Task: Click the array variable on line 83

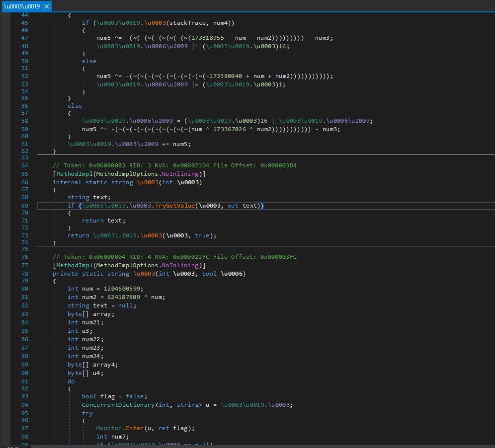Action: click(102, 314)
